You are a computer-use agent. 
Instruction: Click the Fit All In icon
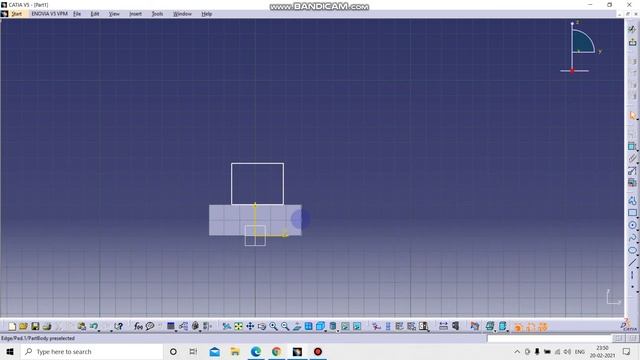tap(238, 326)
